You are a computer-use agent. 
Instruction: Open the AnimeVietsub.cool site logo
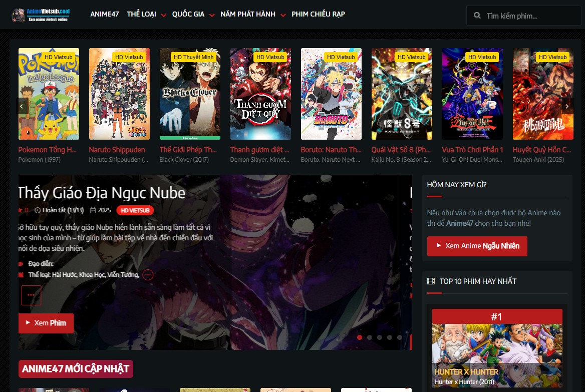point(40,15)
